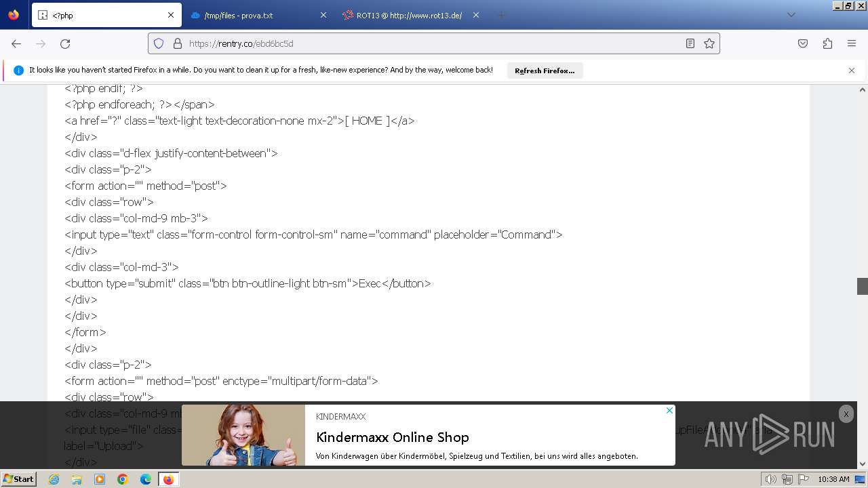Open the Windows Start menu
Viewport: 868px width, 488px height.
coord(18,479)
